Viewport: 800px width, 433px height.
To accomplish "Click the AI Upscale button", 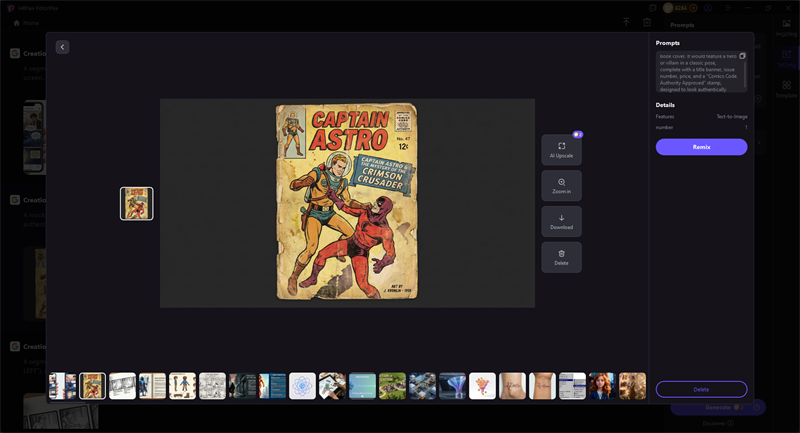I will pyautogui.click(x=561, y=150).
